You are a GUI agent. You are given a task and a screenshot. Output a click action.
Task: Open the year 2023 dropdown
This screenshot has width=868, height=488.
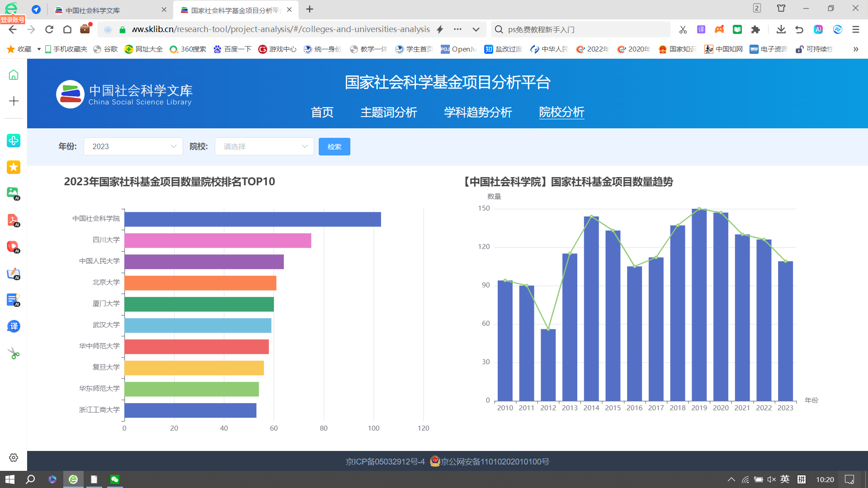(133, 146)
